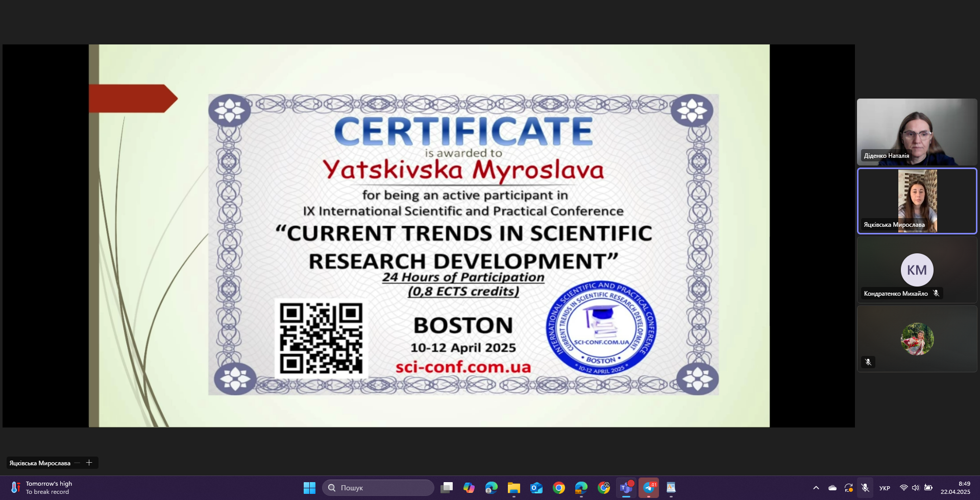
Task: Zoom in on shared content with plus button
Action: pyautogui.click(x=89, y=463)
